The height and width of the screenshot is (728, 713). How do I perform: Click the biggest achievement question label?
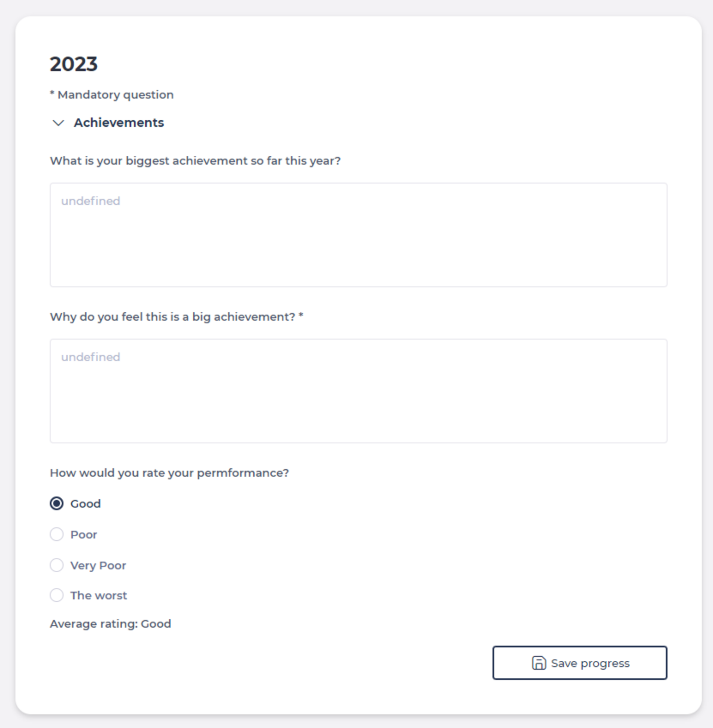(195, 161)
